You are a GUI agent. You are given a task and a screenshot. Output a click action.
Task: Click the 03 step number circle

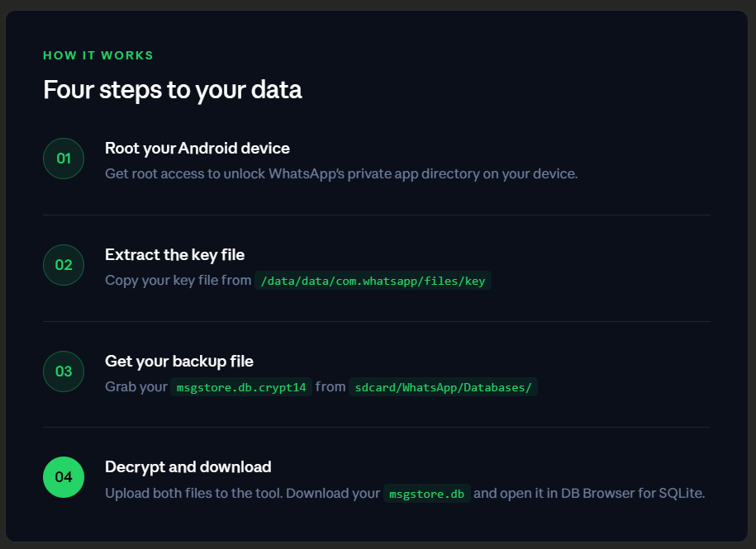(x=64, y=372)
